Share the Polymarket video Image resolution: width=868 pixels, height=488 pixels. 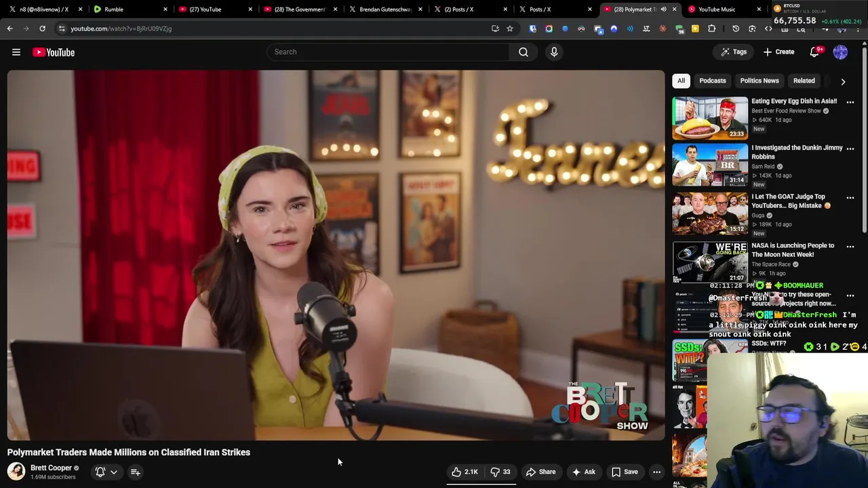[540, 472]
